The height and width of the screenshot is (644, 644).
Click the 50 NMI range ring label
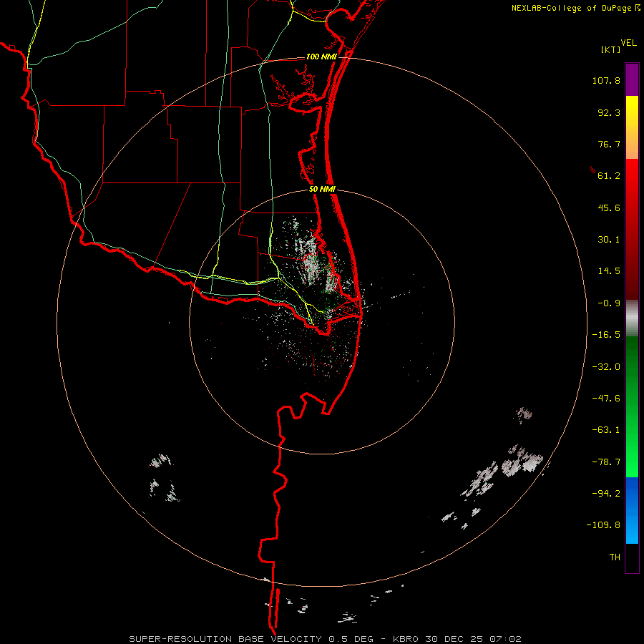click(x=322, y=190)
